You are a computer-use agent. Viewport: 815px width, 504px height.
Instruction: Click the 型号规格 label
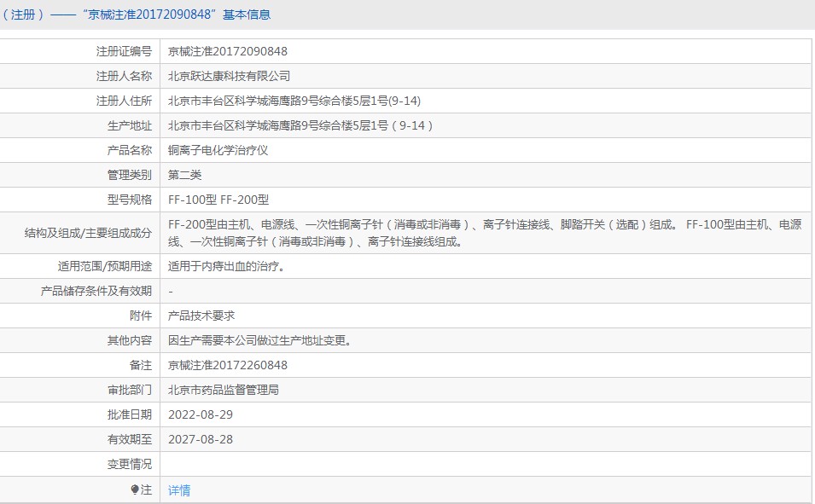point(130,200)
